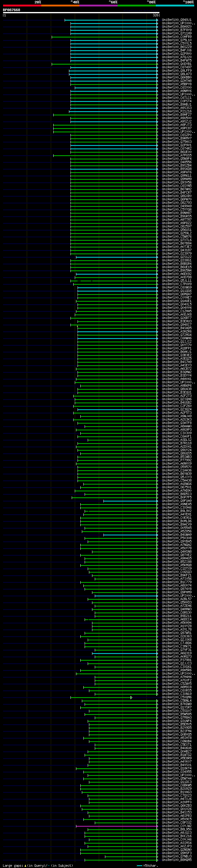Click the white query bar ending at 326
This screenshot has height=868, width=197.
(x=81, y=12)
